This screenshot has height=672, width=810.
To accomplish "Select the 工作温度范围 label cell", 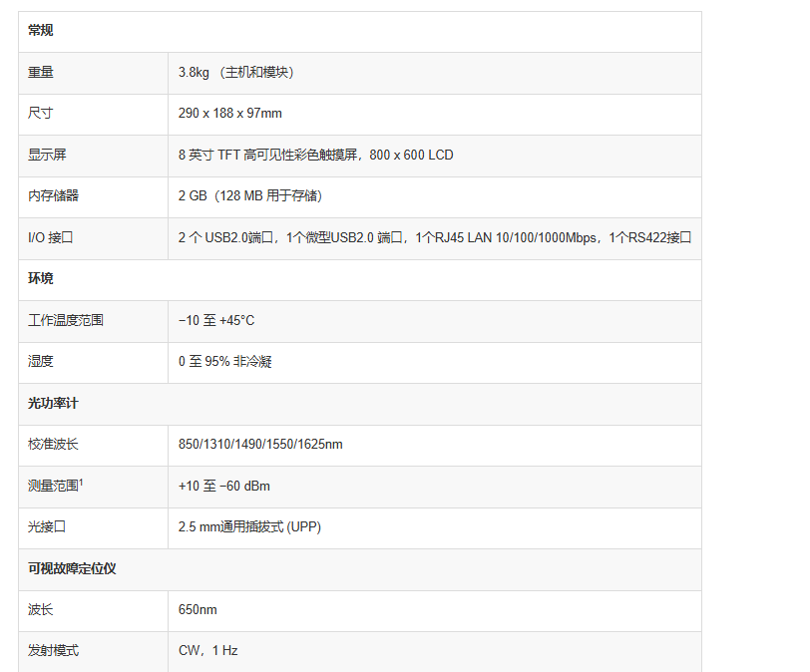I will [66, 320].
